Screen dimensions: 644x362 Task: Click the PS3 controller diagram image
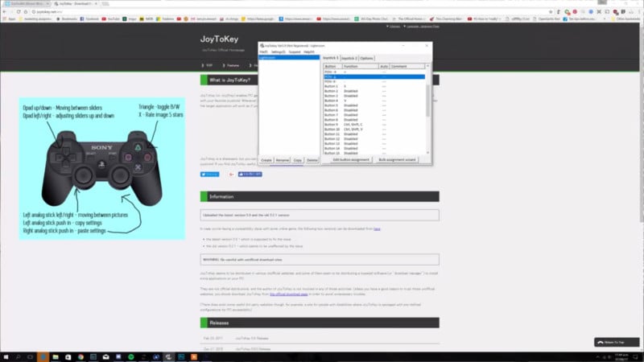(x=102, y=168)
